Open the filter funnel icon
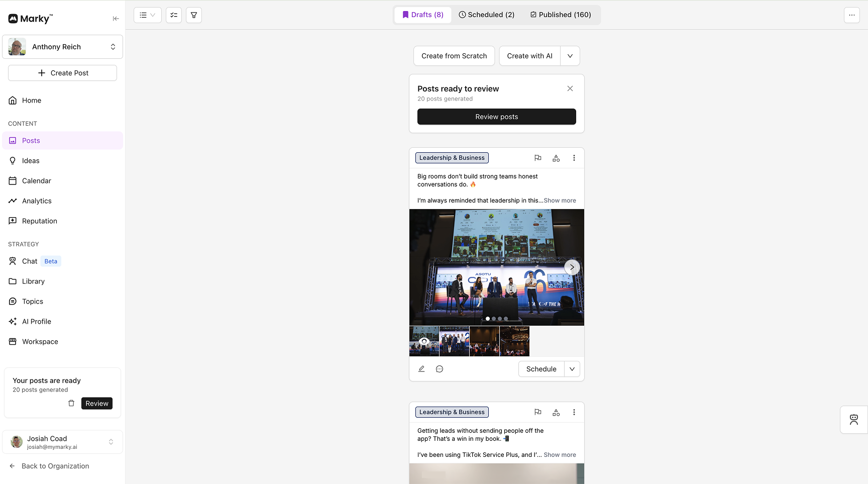 tap(194, 15)
